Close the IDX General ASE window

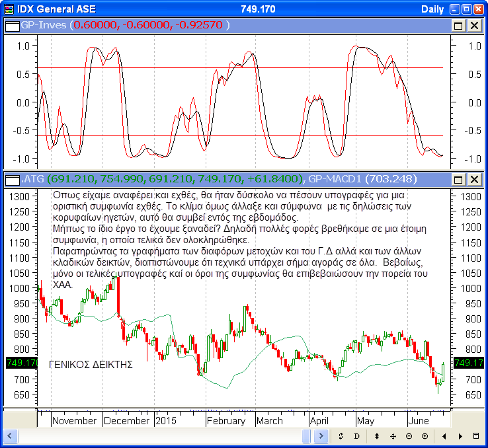479,9
